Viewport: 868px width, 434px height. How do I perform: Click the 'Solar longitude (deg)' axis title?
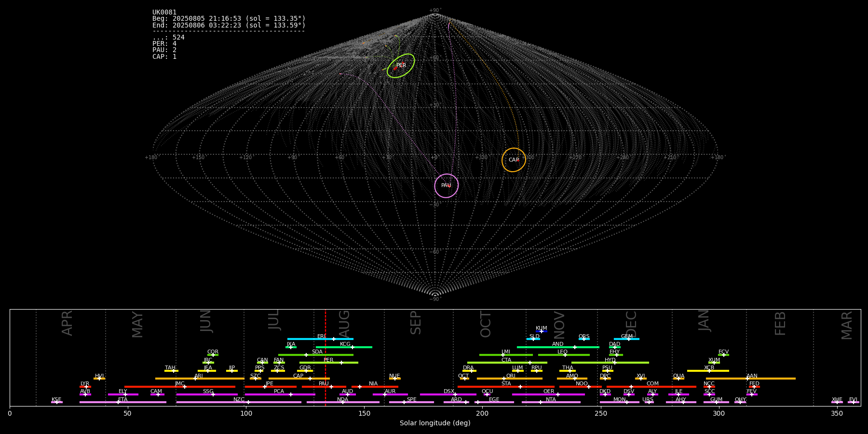point(435,423)
